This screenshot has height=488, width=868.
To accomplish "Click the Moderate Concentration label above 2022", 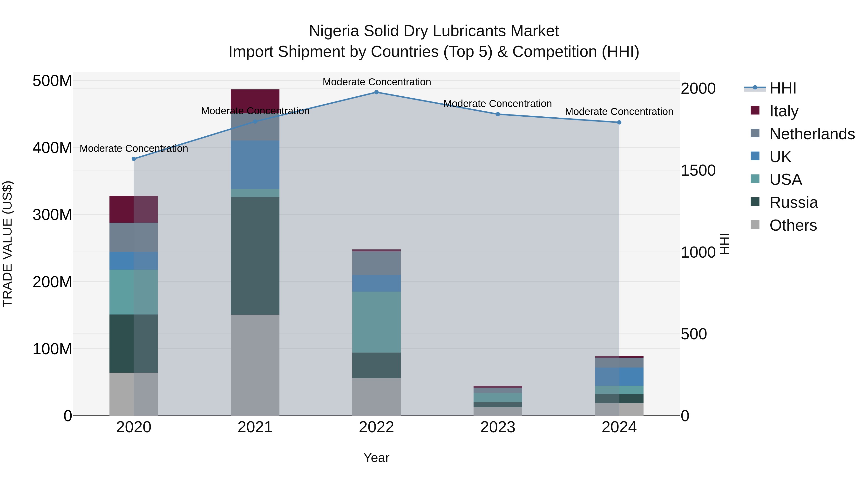I will click(x=377, y=82).
